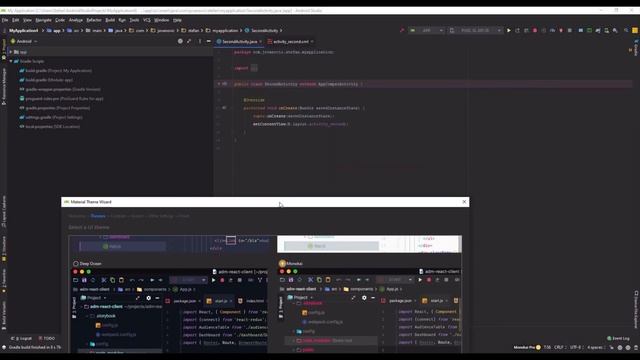This screenshot has height=360, width=640.
Task: Click the yellow icon at toolbar far right
Action: coord(635,31)
